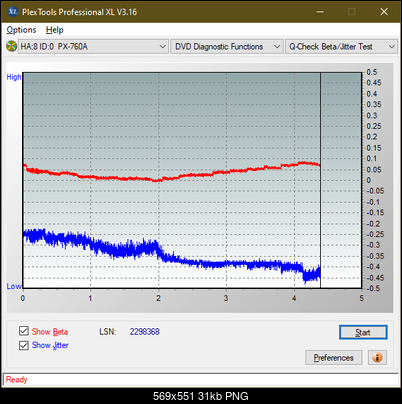Viewport: 402px width, 404px height.
Task: Click the vertical position marker line in graph
Action: coord(320,180)
